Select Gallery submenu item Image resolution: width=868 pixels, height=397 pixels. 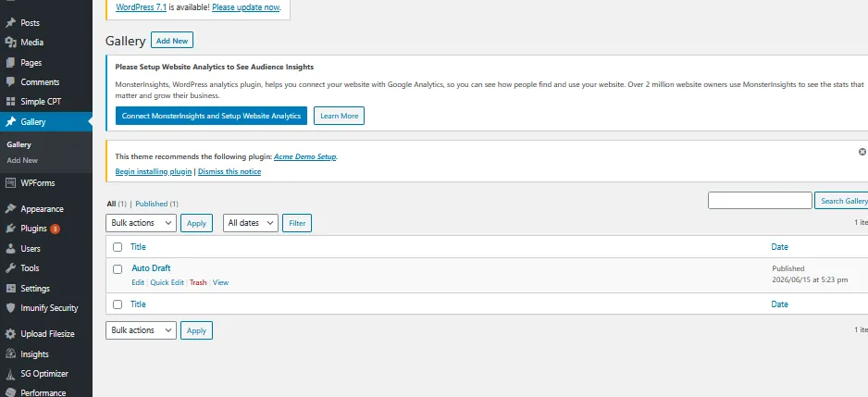[x=19, y=144]
